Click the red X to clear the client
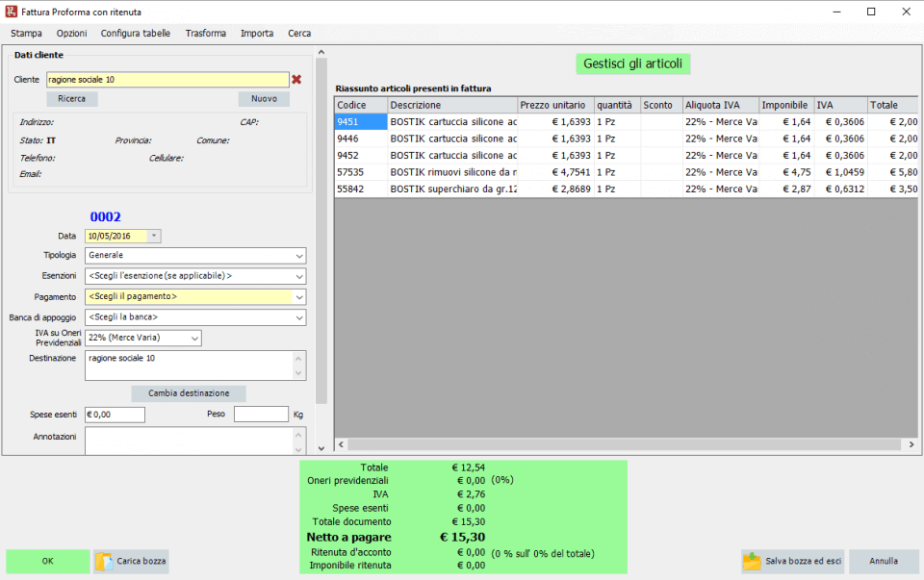This screenshot has height=580, width=924. (296, 80)
